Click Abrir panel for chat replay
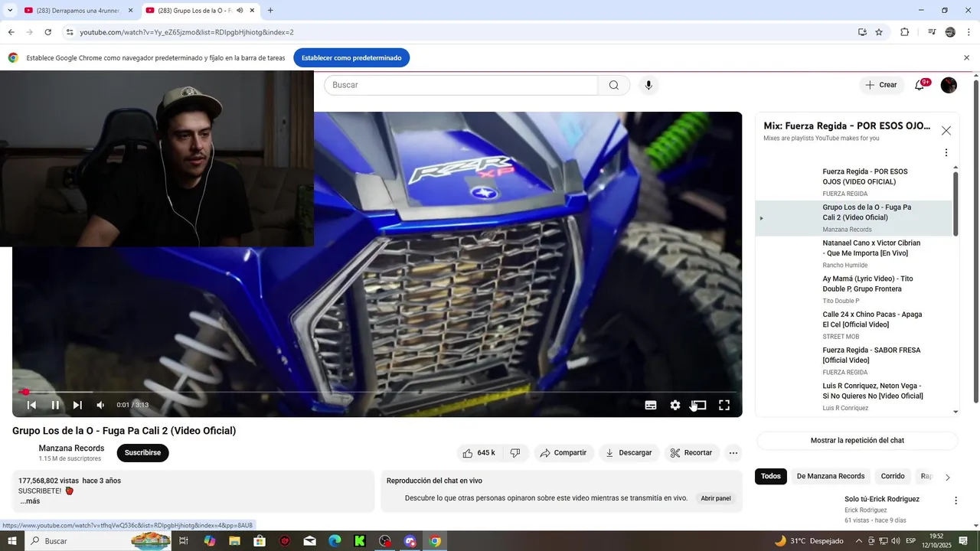This screenshot has width=980, height=551. pyautogui.click(x=716, y=498)
